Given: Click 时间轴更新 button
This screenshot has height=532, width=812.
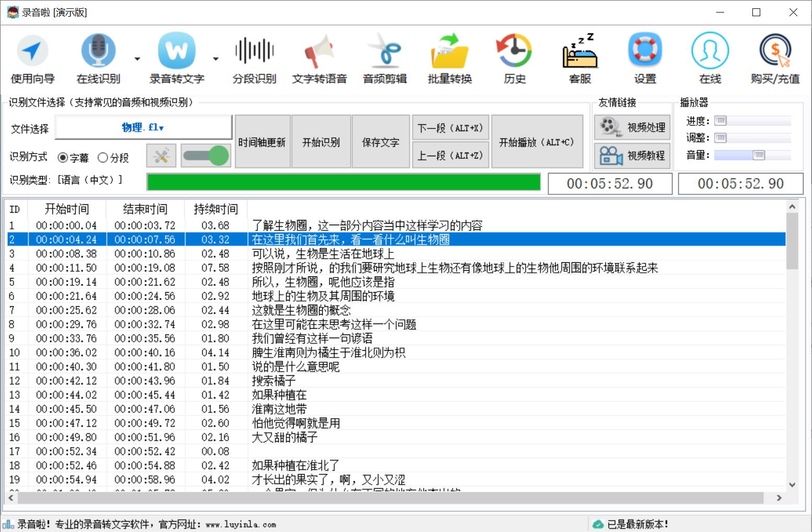Looking at the screenshot, I should point(262,142).
